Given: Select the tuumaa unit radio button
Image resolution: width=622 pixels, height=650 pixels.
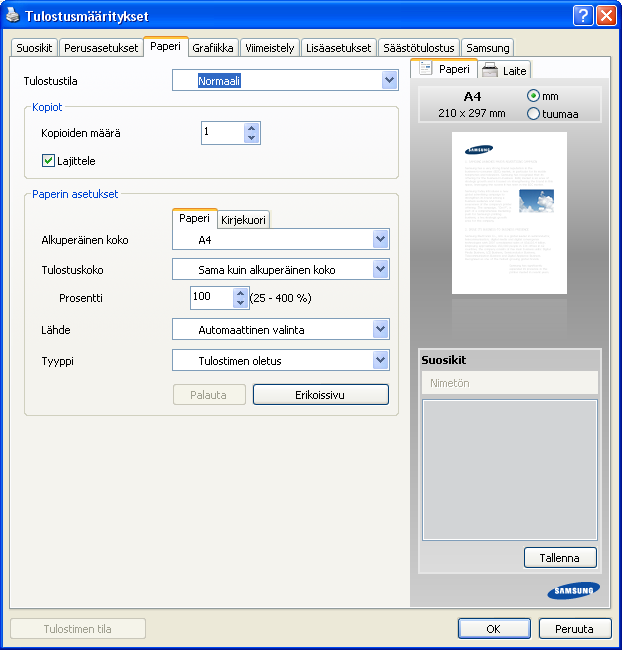Looking at the screenshot, I should [x=533, y=113].
